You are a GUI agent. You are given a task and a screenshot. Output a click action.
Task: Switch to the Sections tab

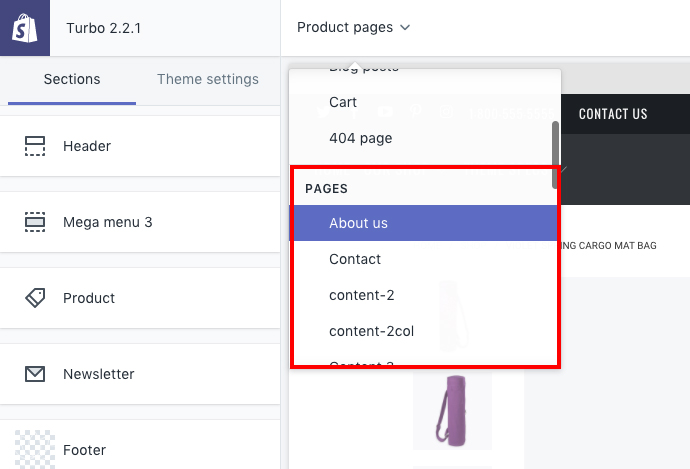(72, 80)
